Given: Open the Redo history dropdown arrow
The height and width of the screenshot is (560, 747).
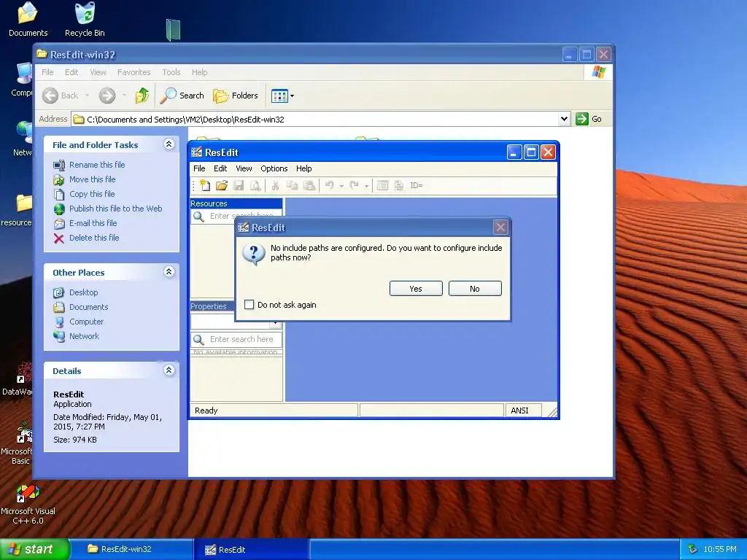Looking at the screenshot, I should [x=366, y=186].
